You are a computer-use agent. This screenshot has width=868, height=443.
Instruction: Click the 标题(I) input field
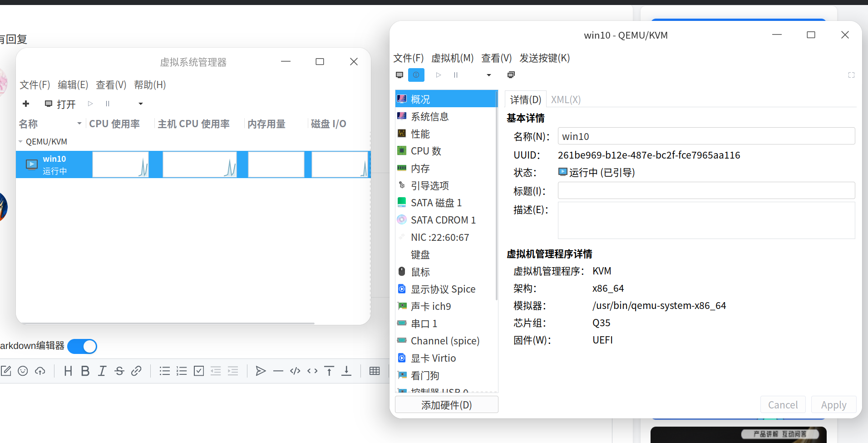[x=706, y=191]
